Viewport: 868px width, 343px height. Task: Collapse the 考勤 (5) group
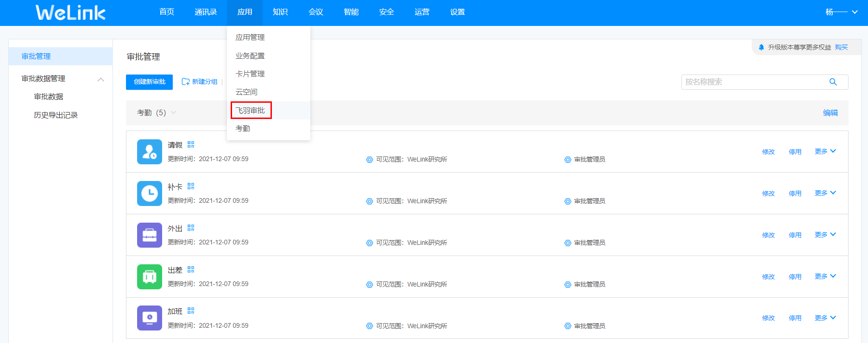click(x=173, y=112)
